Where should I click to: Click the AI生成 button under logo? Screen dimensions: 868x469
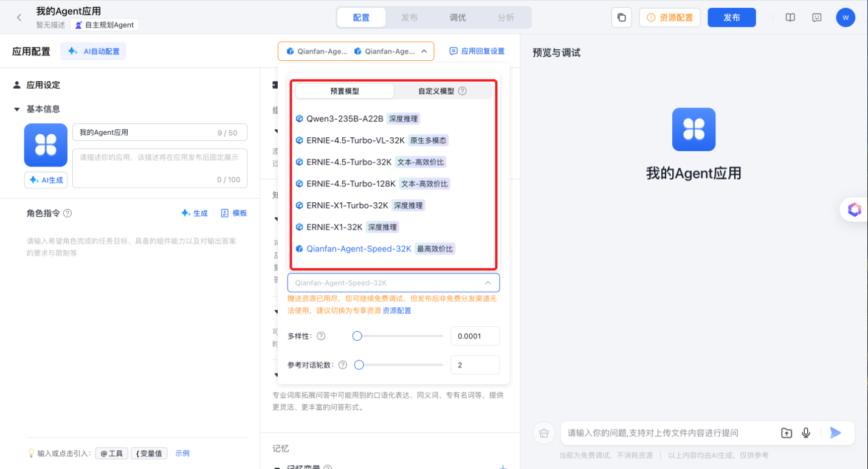pos(46,180)
